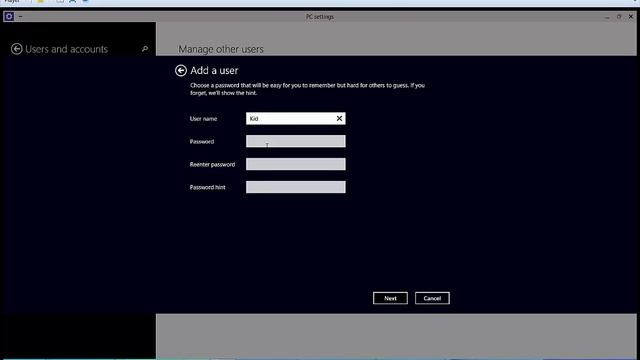The image size is (640, 360).
Task: Select the Password hint field
Action: click(x=296, y=187)
